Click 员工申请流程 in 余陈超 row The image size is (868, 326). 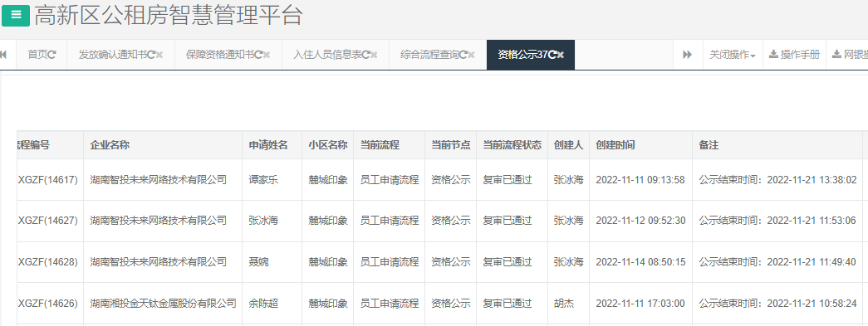click(x=390, y=304)
